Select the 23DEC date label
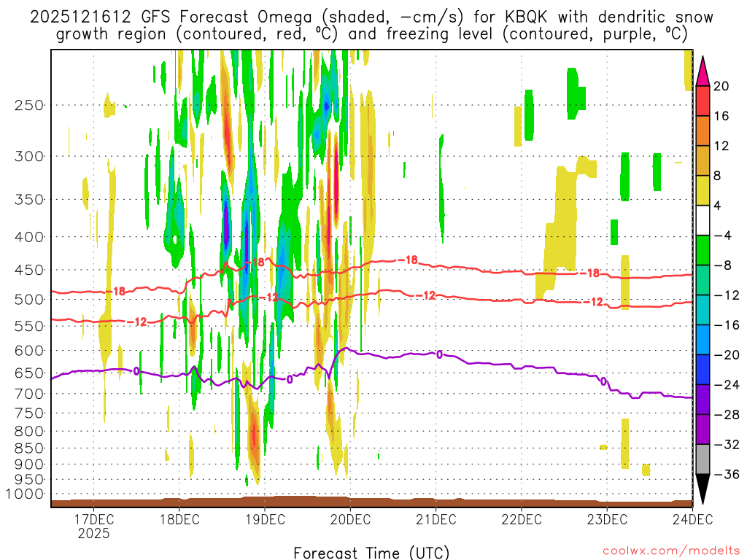 607,519
